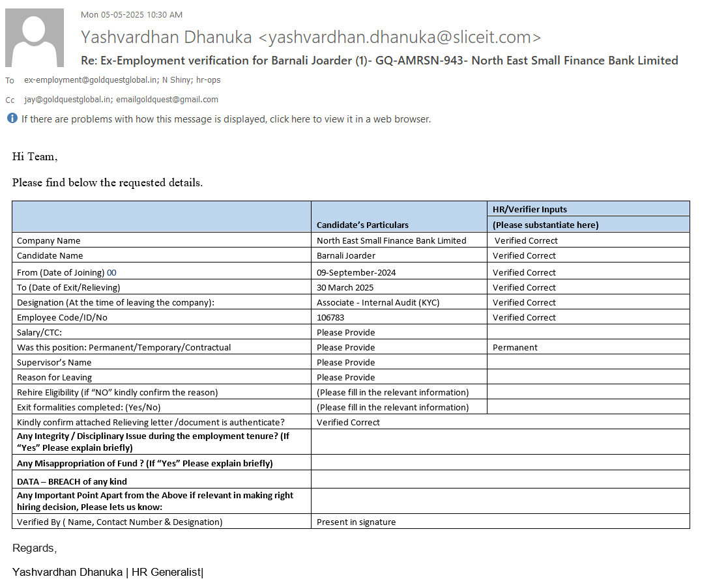Click 'Salary/CTC:' row label
728x581 pixels.
pos(40,332)
